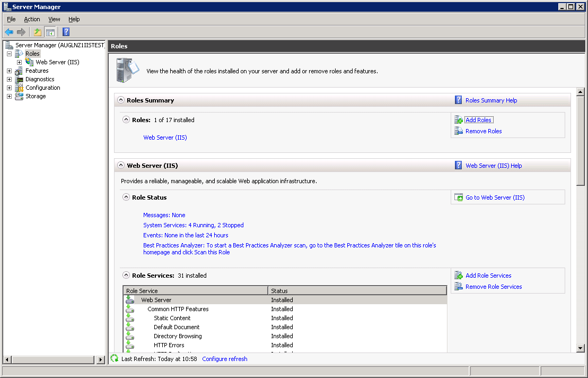
Task: Click the Remove Roles icon
Action: [x=459, y=131]
